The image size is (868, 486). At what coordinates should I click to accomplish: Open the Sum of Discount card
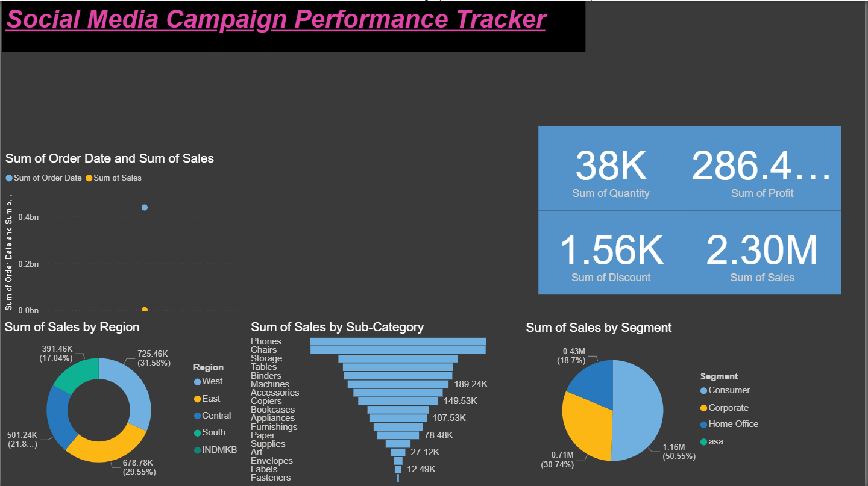pyautogui.click(x=611, y=253)
